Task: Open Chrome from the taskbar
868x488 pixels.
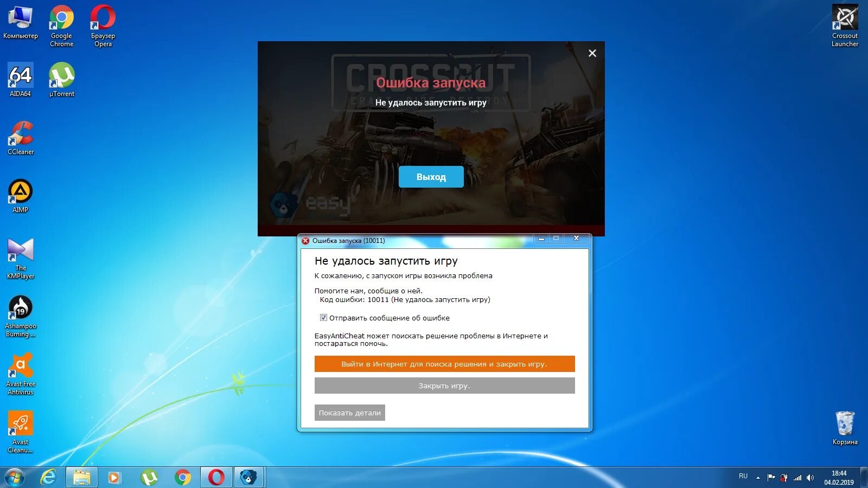Action: click(183, 477)
